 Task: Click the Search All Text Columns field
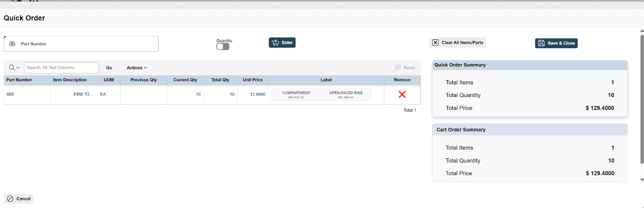point(62,68)
